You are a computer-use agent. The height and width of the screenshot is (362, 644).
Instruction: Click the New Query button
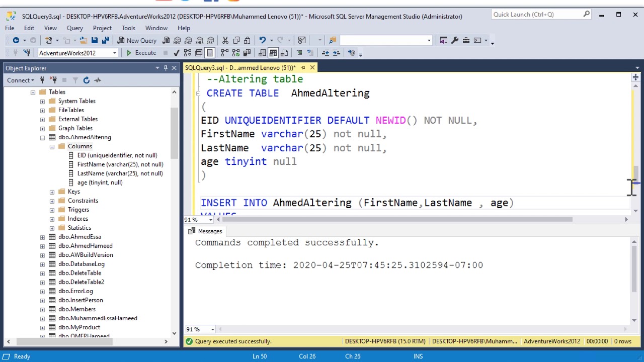(x=137, y=40)
